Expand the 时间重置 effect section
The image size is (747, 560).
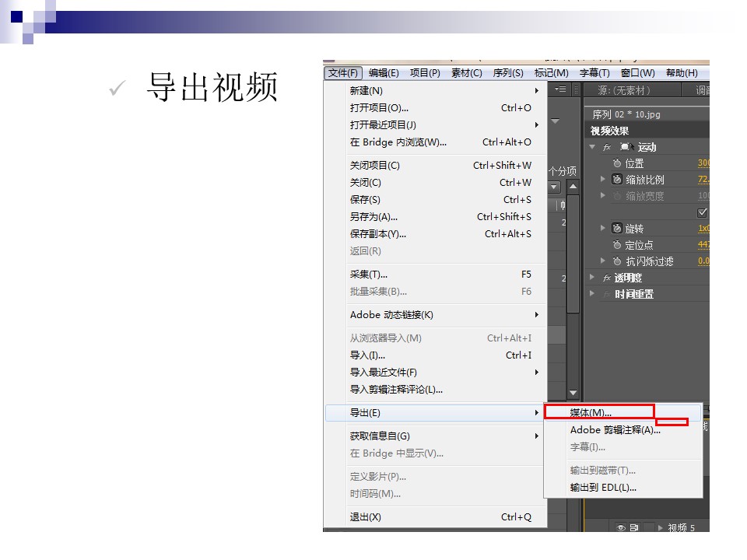click(593, 294)
